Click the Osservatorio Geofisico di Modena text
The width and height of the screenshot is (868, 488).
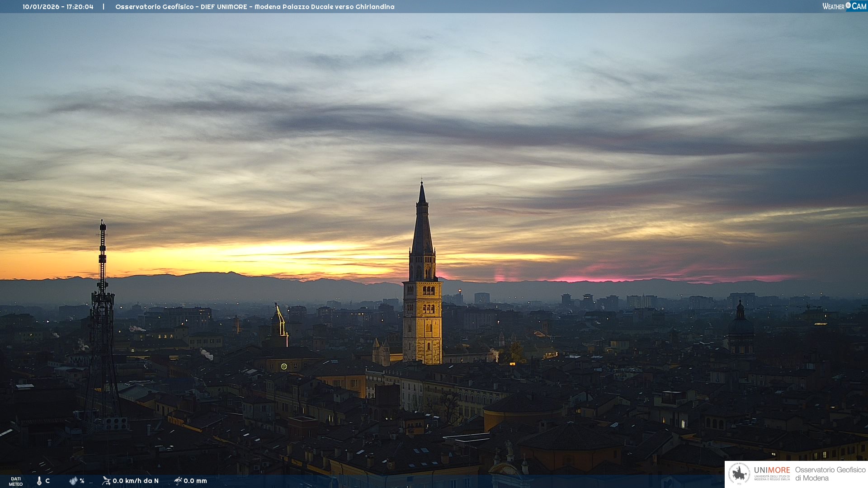point(830,474)
